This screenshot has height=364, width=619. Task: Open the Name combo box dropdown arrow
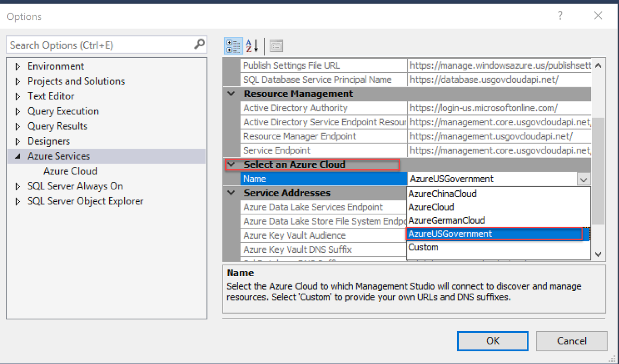[x=584, y=178]
